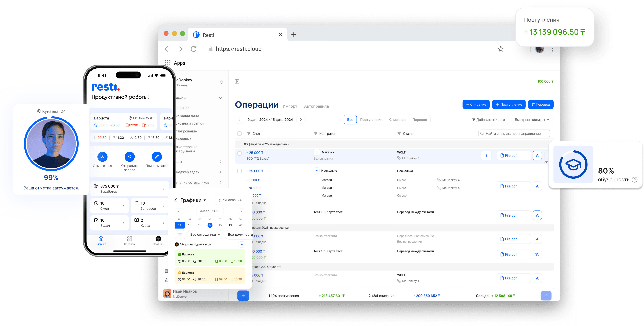Tap the Отправить запрос paper-plane icon
The height and width of the screenshot is (326, 644).
point(130,157)
